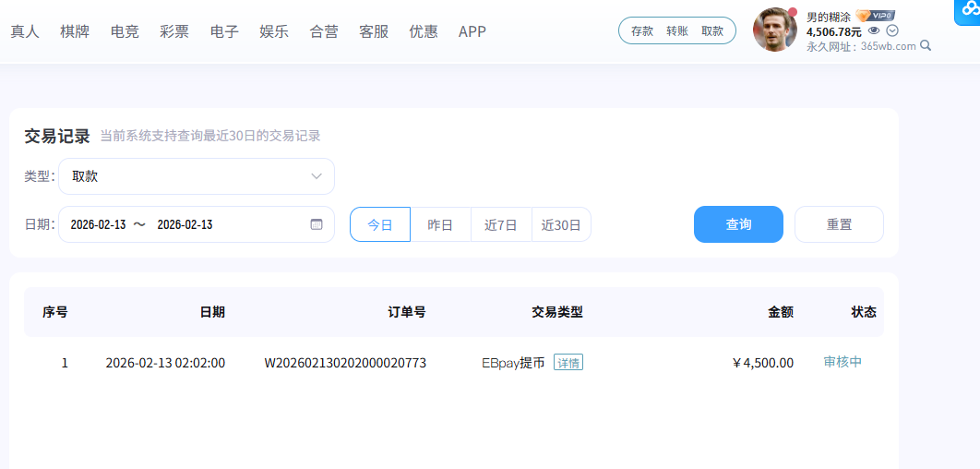Click the red notification dot on avatar
980x469 pixels.
tap(792, 12)
